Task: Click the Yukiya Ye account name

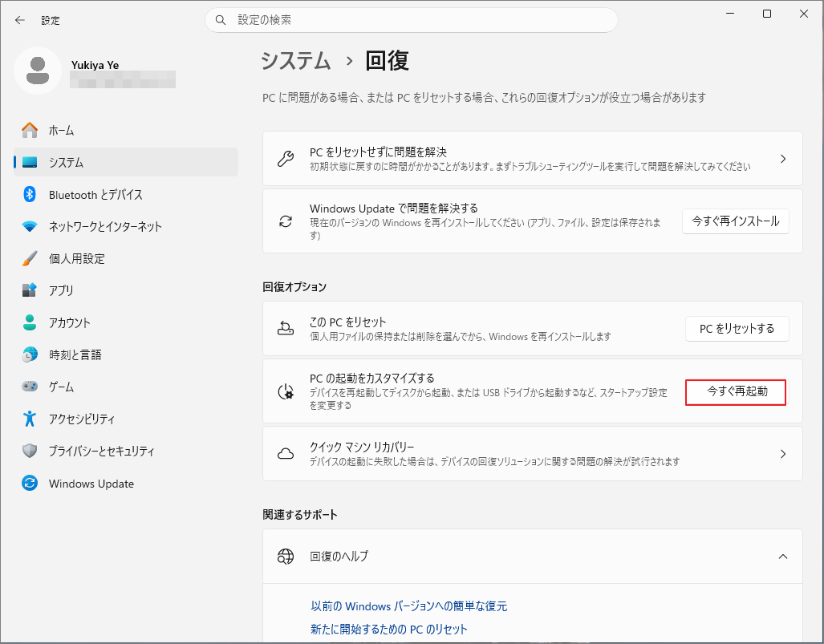Action: tap(95, 65)
